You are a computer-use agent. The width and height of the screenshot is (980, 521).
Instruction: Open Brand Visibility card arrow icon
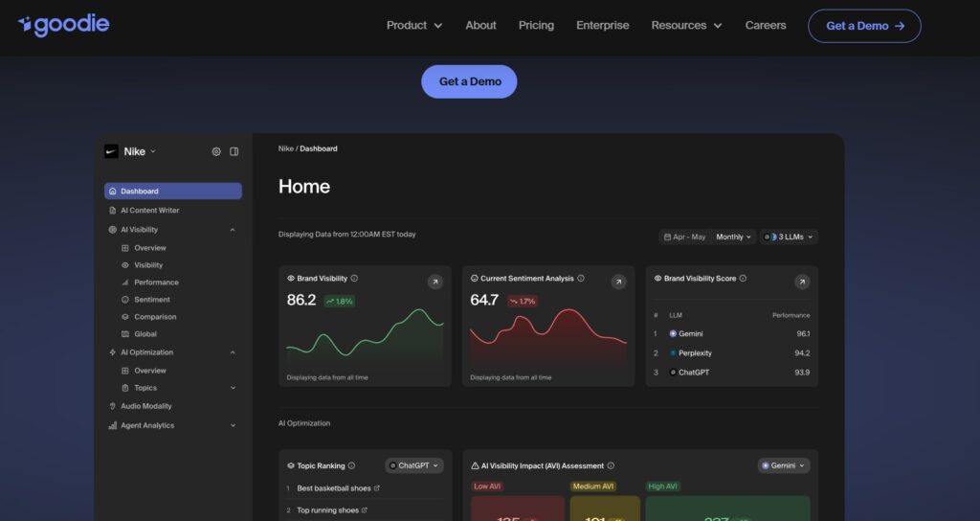coord(435,283)
